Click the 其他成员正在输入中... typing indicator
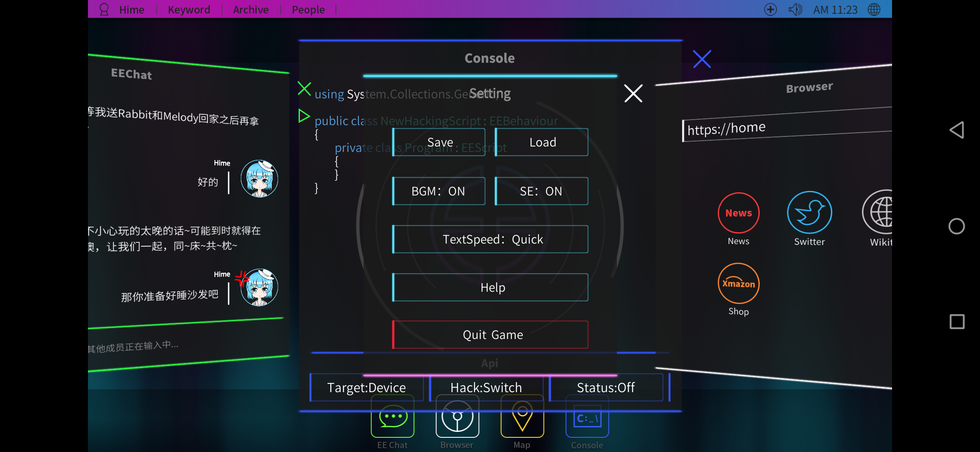 pyautogui.click(x=133, y=347)
